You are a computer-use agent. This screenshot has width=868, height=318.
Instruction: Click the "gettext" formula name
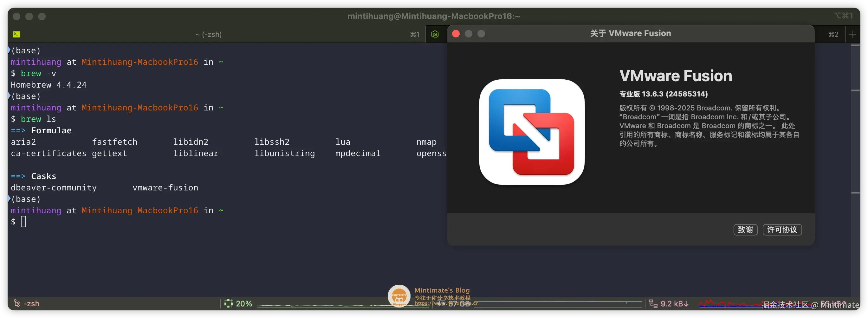(109, 153)
